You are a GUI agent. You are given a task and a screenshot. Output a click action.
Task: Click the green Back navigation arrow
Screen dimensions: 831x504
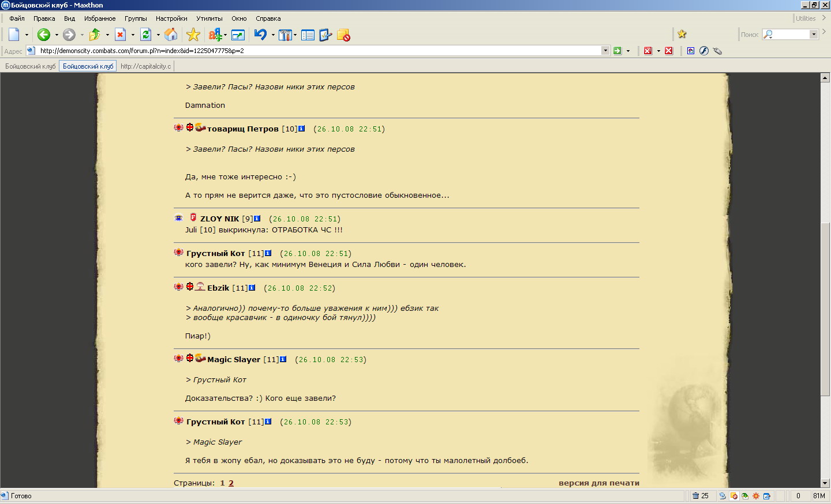tap(44, 35)
